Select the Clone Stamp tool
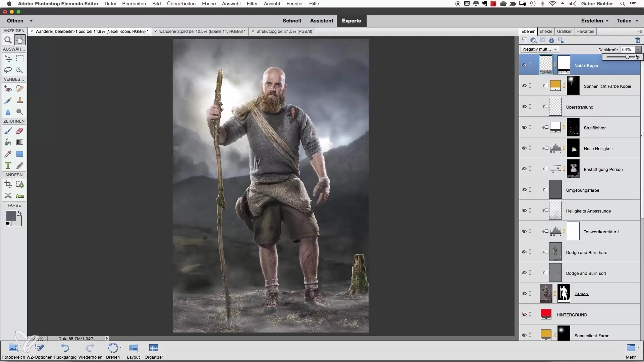This screenshot has height=362, width=644. pos(20,100)
